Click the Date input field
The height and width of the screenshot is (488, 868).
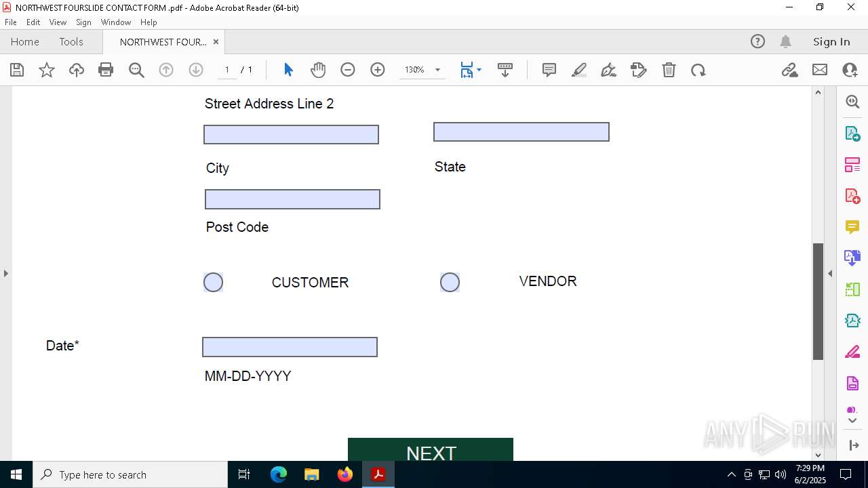290,347
